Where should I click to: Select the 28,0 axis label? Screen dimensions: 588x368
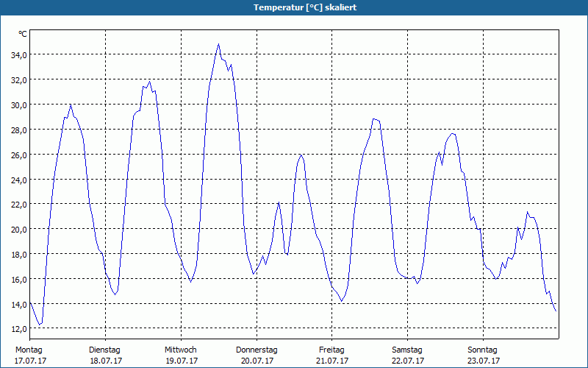(19, 130)
